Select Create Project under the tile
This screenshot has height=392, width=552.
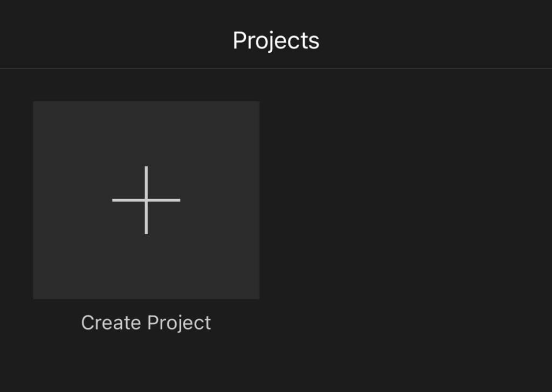[x=146, y=322]
